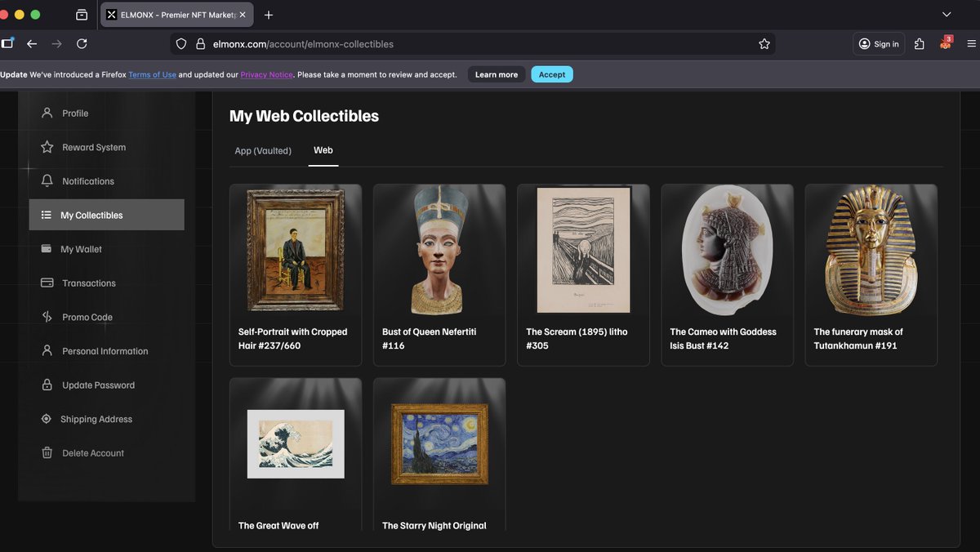This screenshot has height=552, width=980.
Task: Click the Transactions card icon
Action: tap(47, 283)
